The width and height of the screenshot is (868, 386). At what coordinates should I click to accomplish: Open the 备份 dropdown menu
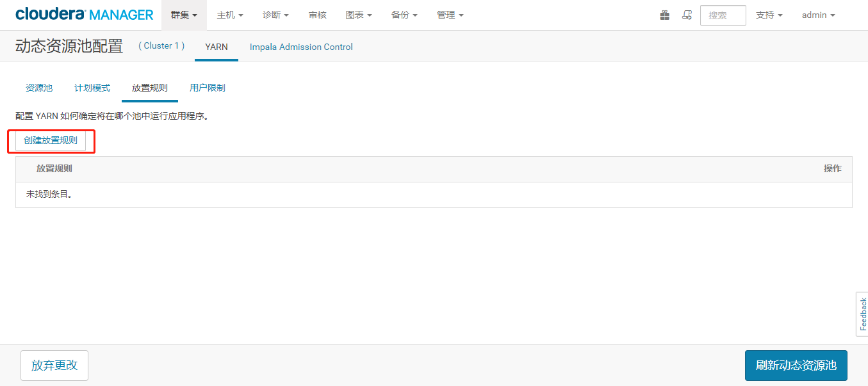pos(404,15)
